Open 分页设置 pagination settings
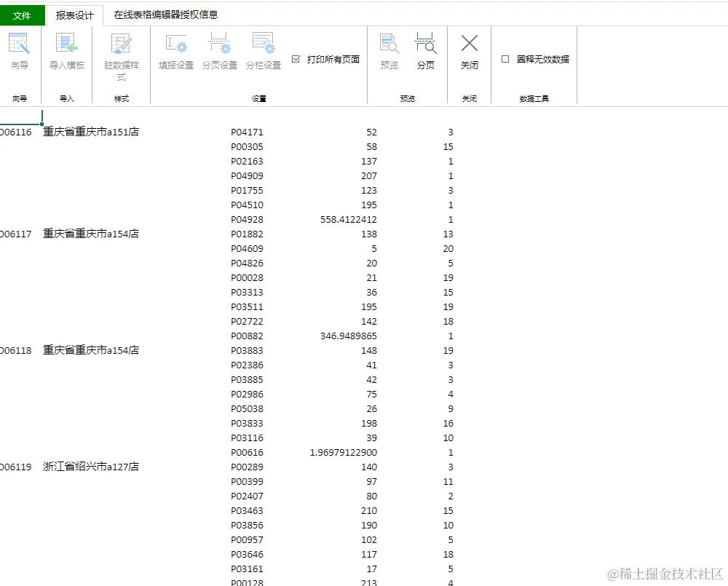The height and width of the screenshot is (586, 728). (x=220, y=51)
